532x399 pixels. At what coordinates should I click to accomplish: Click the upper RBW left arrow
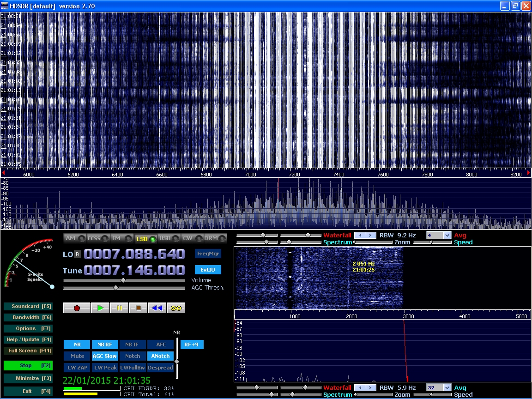(360, 235)
